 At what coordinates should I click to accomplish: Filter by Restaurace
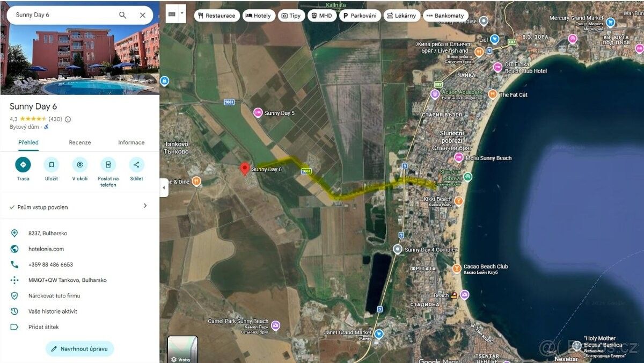(216, 16)
